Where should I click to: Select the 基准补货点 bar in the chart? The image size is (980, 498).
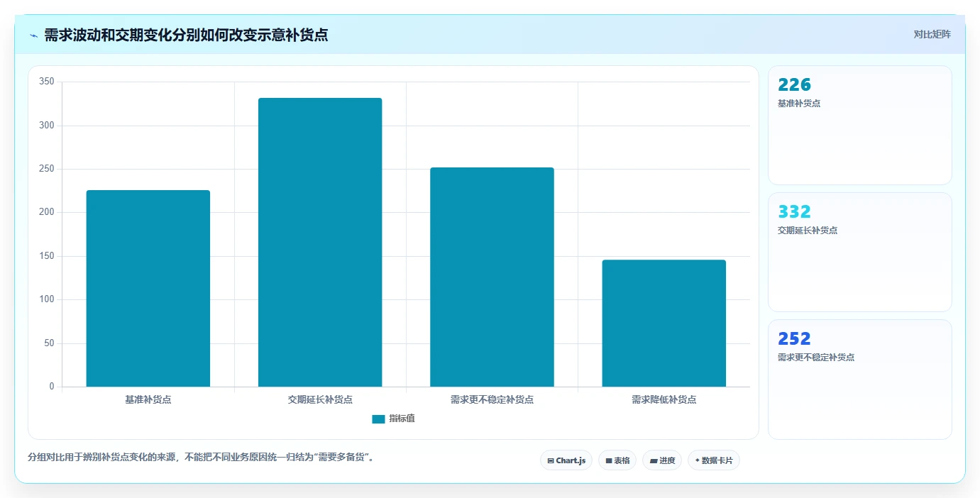coord(148,289)
